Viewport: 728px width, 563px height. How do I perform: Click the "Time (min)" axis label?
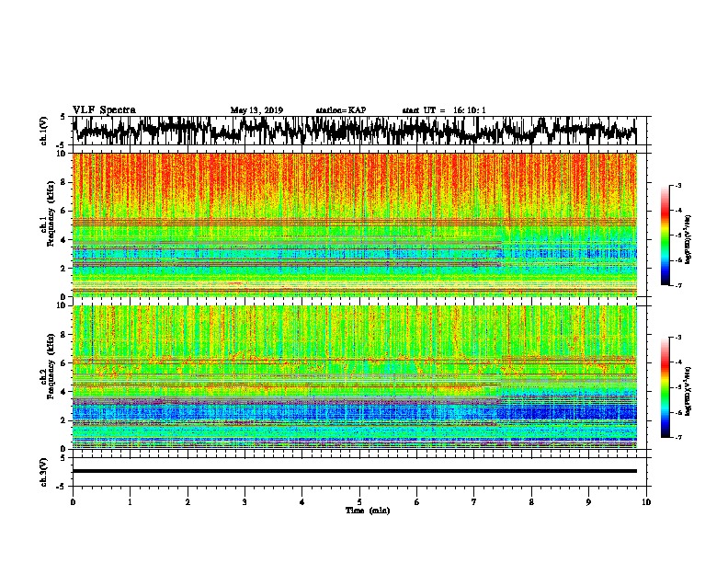[x=368, y=511]
